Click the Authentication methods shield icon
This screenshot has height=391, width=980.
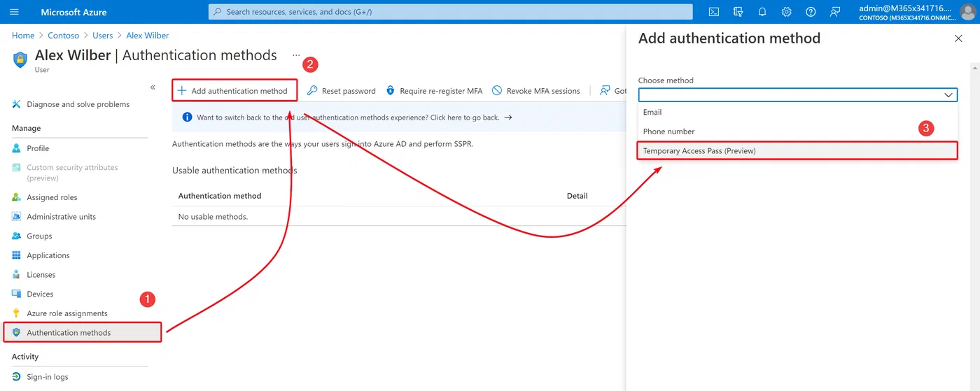point(17,332)
